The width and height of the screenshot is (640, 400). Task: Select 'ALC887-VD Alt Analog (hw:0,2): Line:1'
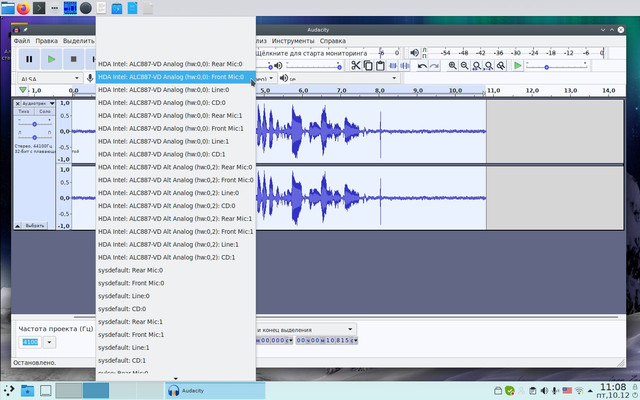click(176, 244)
